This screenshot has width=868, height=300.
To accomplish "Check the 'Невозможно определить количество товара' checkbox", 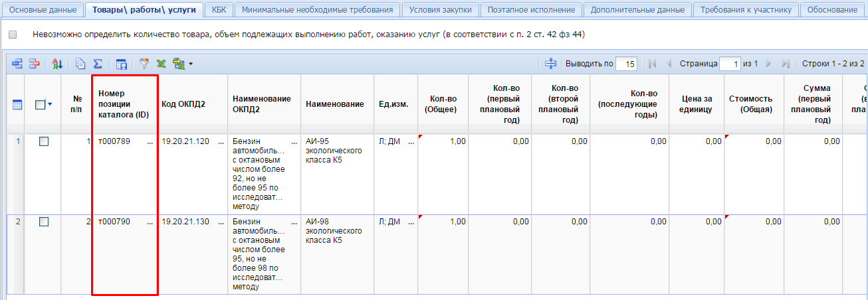I will tap(13, 35).
